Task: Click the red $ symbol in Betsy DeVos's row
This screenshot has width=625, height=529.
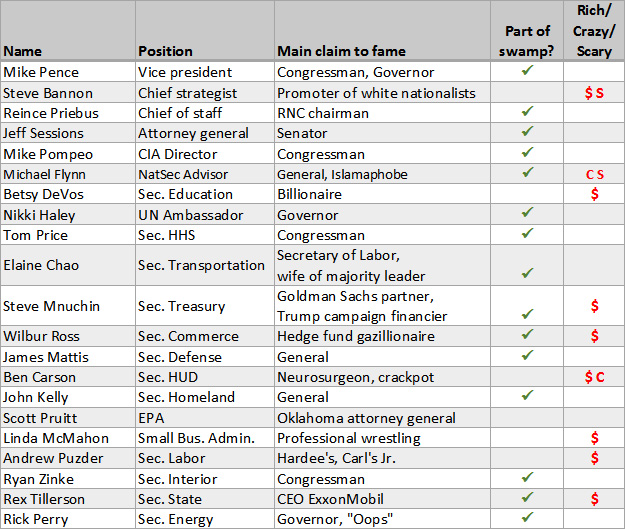Action: 595,194
